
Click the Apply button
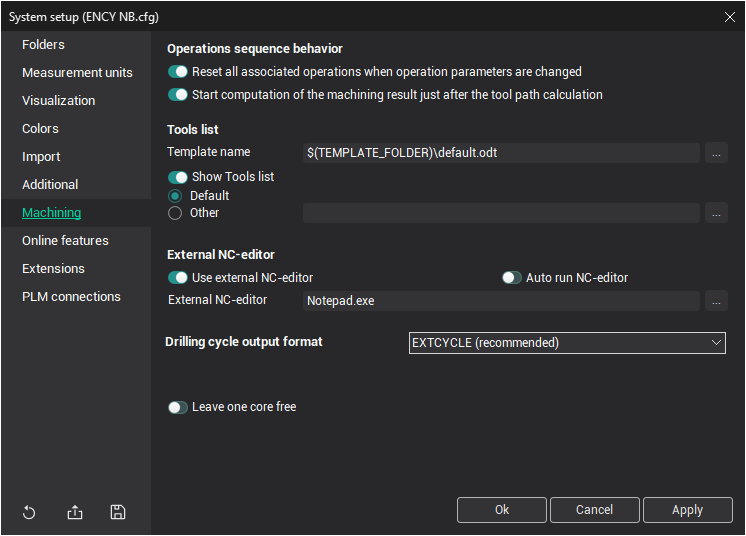tap(687, 510)
